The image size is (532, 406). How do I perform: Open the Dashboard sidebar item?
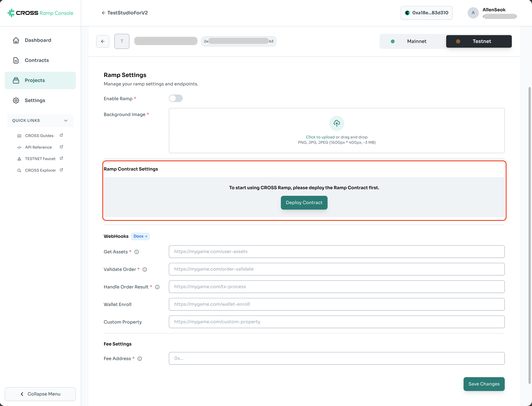click(x=38, y=40)
